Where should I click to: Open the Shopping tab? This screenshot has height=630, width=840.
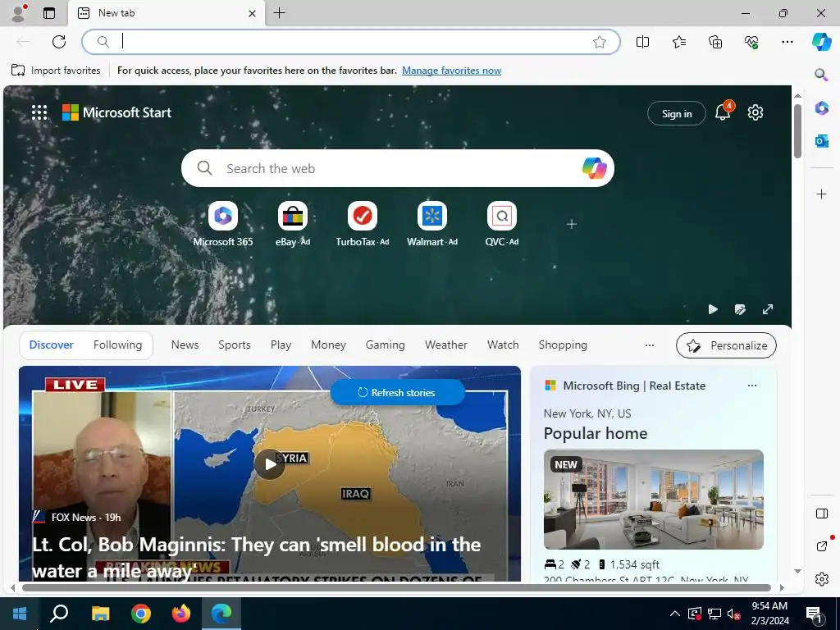pos(563,345)
